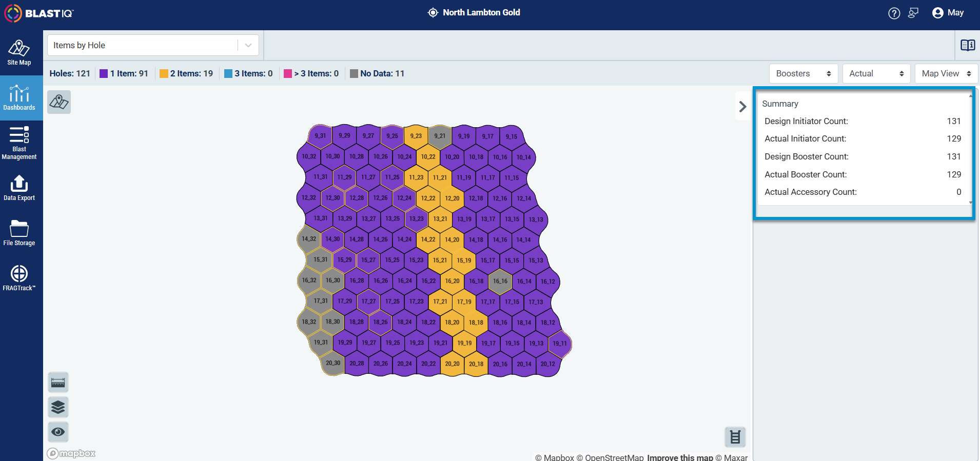
Task: Select hole 15_21 on the map
Action: (440, 260)
